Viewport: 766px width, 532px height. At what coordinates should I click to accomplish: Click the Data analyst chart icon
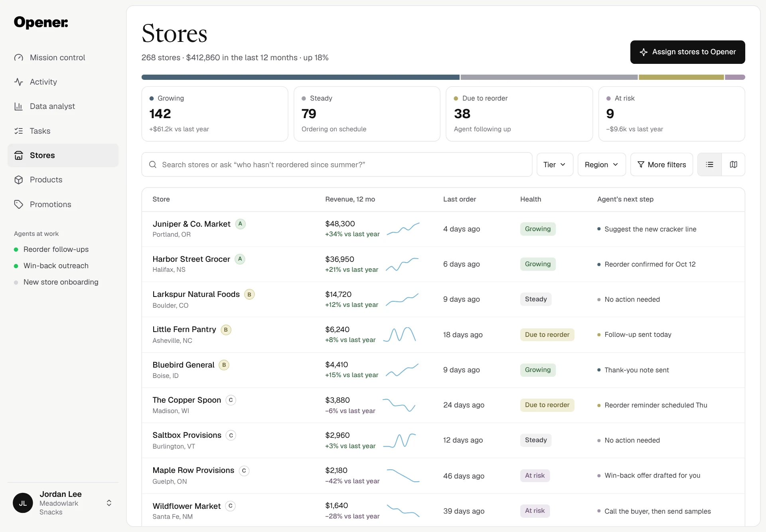(19, 106)
